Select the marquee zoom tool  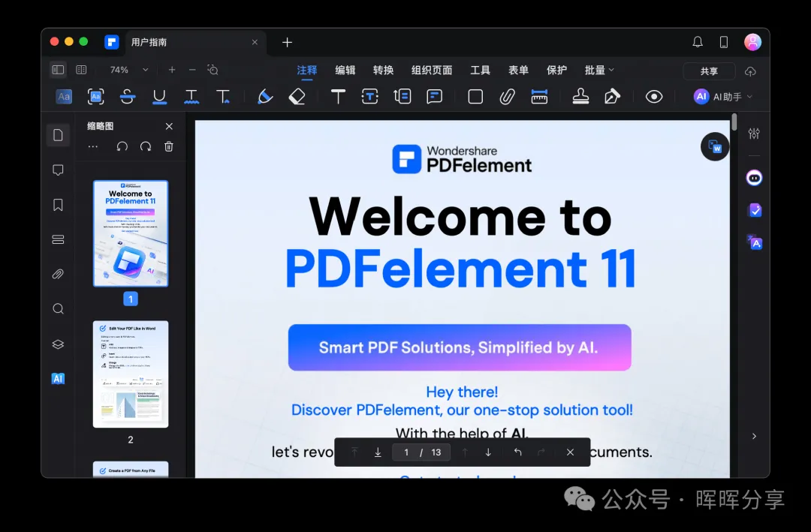point(213,70)
